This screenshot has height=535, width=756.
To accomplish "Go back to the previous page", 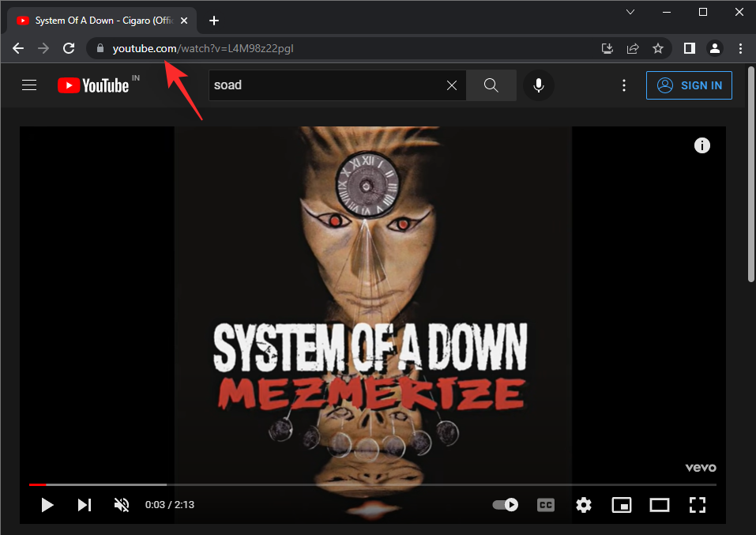I will click(18, 48).
